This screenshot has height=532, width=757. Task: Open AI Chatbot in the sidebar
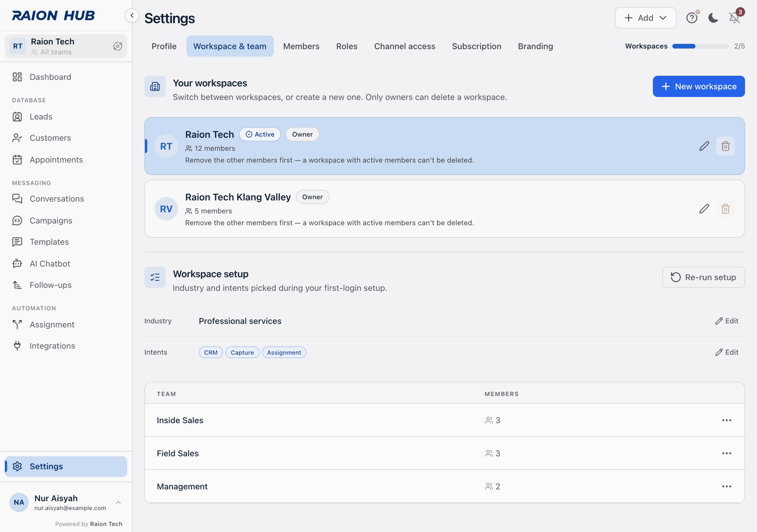click(x=66, y=263)
